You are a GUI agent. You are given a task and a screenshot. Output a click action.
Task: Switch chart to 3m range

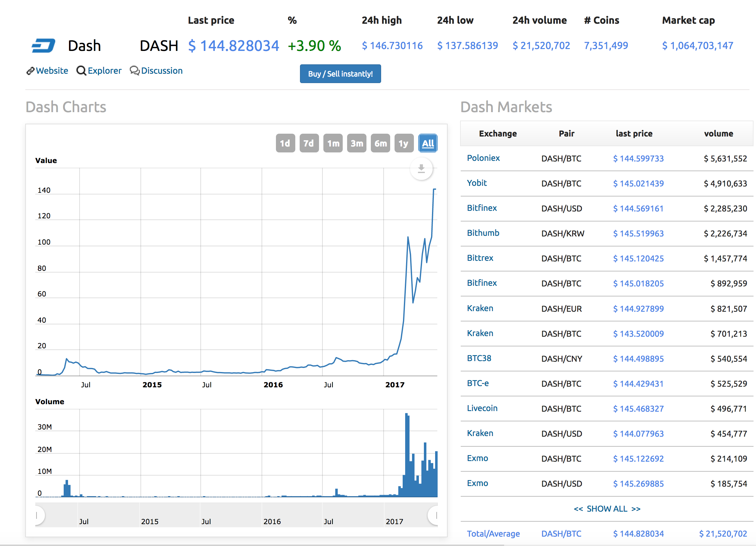coord(357,143)
